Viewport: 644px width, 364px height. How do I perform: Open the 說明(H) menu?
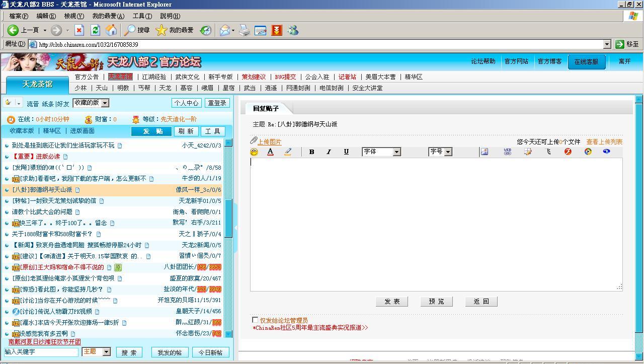[170, 16]
